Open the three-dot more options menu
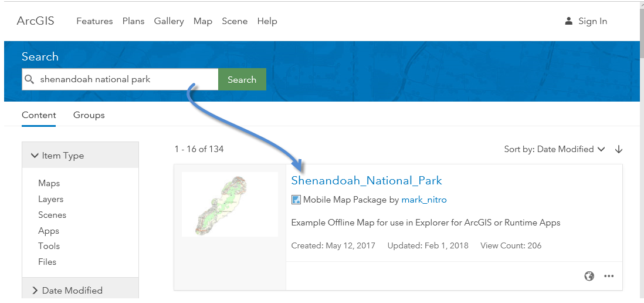 coord(609,276)
